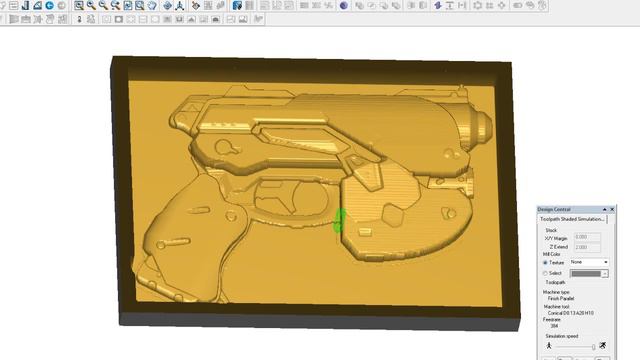Viewport: 640px width, 360px height.
Task: Click the blue J-shaped tool icon
Action: tap(25, 6)
